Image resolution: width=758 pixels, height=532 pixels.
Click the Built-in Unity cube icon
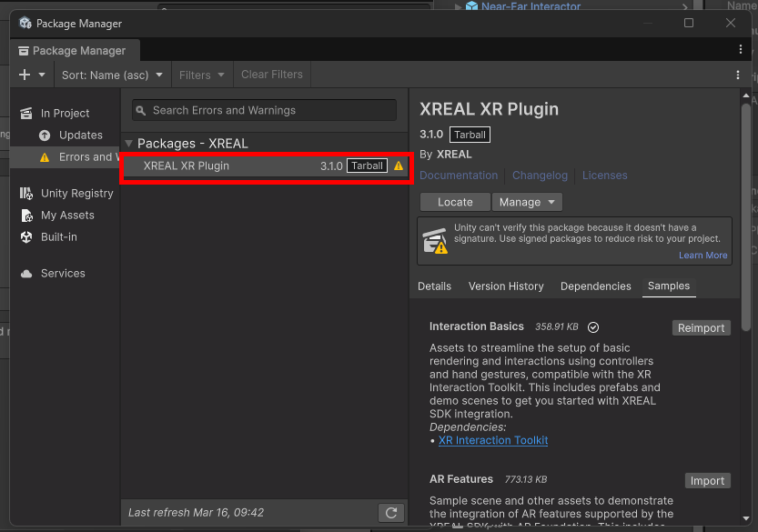(x=26, y=236)
